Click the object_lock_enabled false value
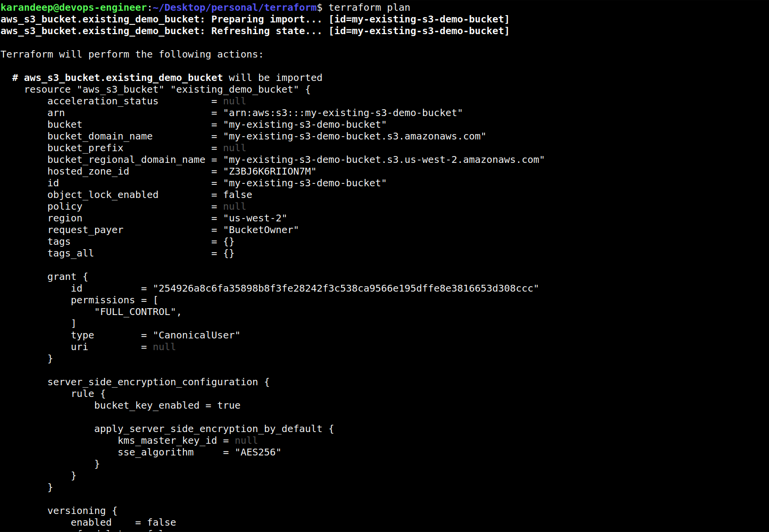Screen dimensions: 769x532 tap(238, 195)
